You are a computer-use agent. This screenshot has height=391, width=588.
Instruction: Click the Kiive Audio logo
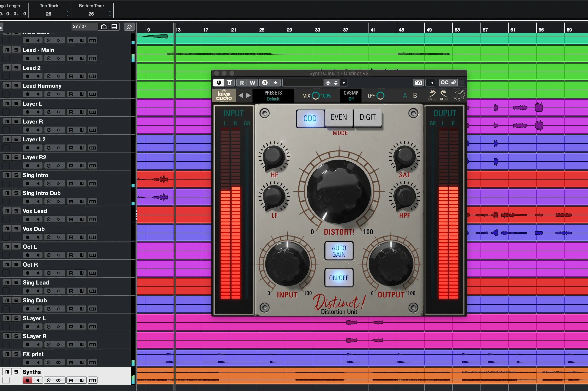224,96
